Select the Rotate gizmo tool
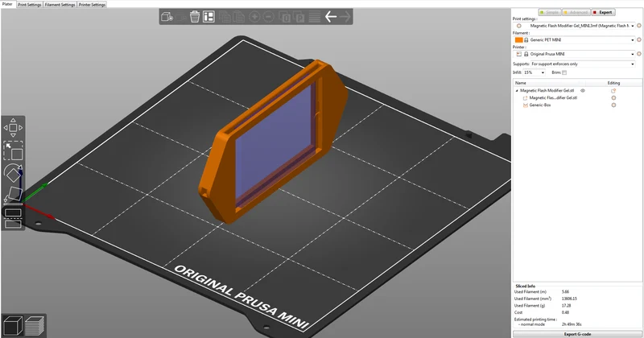This screenshot has width=644, height=338. [13, 173]
